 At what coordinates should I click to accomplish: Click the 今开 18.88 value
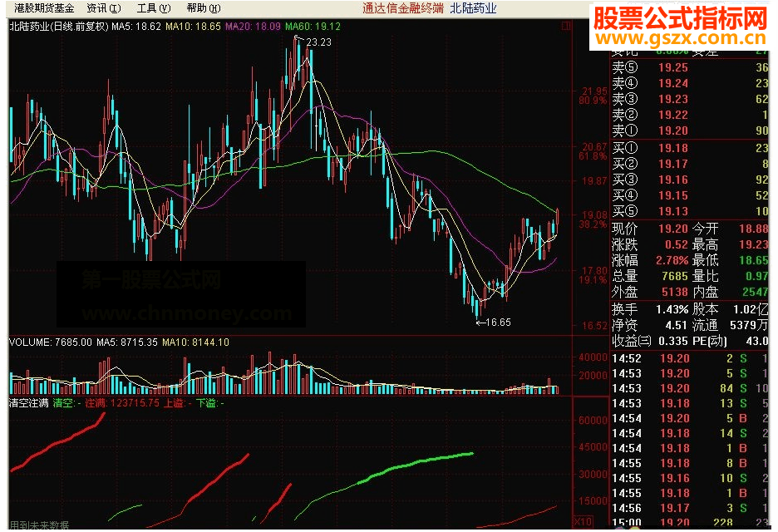tap(754, 229)
